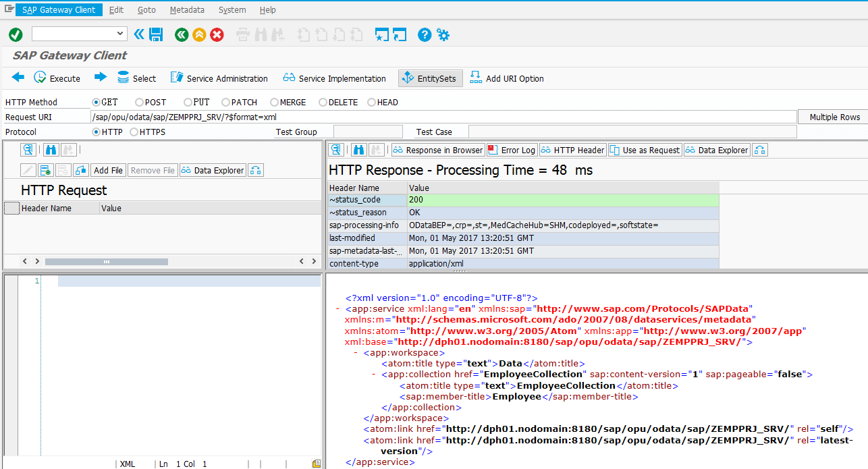Click the request header horizontal scrollbar thumb

107,261
